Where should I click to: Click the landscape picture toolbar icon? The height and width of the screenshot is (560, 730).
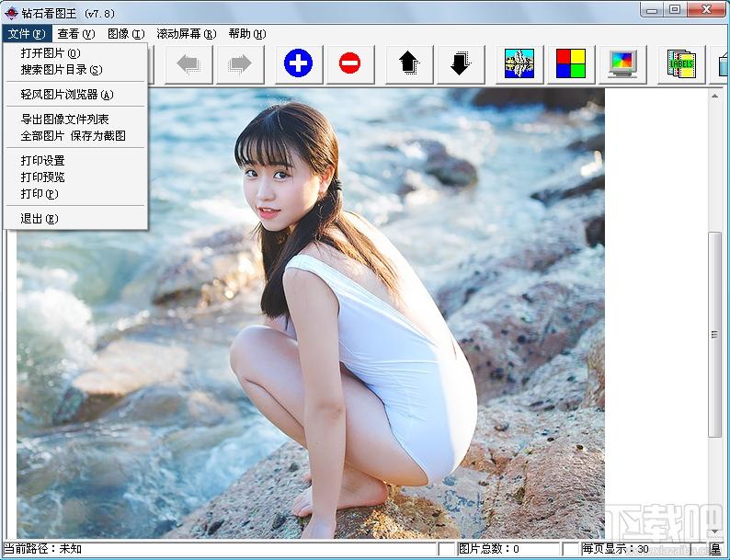(x=519, y=64)
